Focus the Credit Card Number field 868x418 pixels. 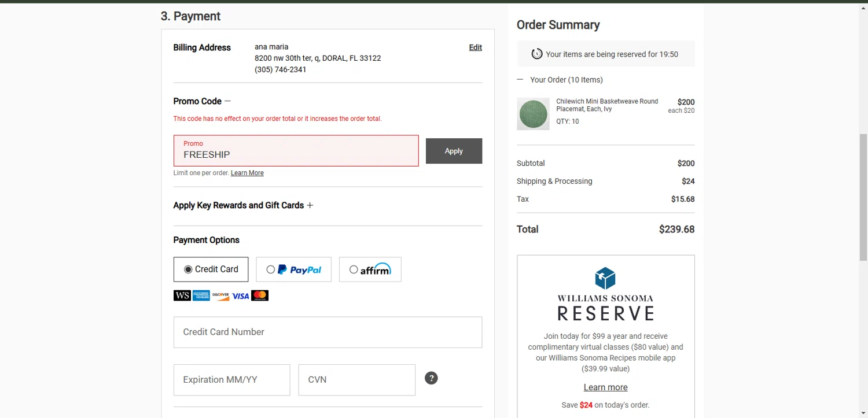(328, 332)
